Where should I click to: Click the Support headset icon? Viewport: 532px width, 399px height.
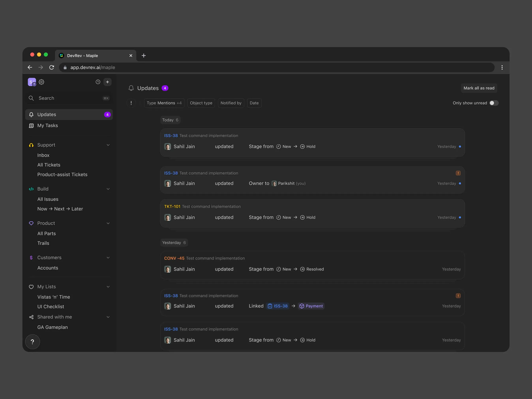(31, 145)
